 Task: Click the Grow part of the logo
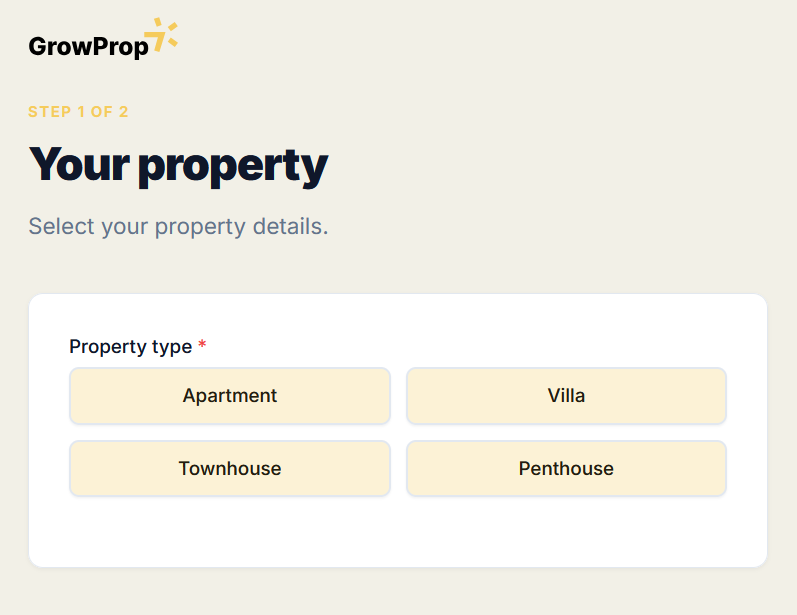pyautogui.click(x=57, y=46)
